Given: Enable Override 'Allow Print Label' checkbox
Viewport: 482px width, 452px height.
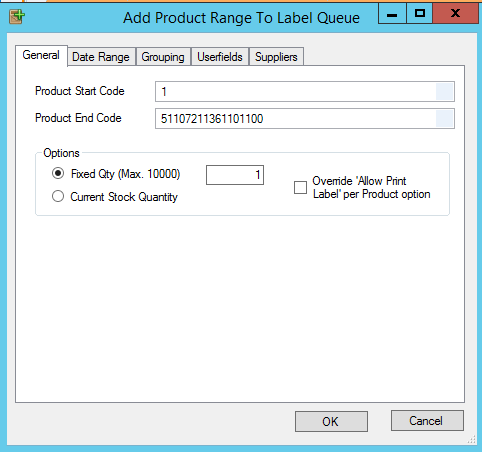Looking at the screenshot, I should point(300,187).
